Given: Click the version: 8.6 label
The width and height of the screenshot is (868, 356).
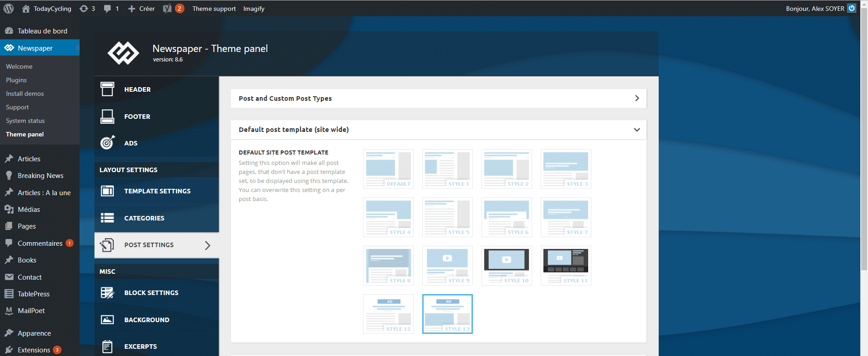Looking at the screenshot, I should pyautogui.click(x=168, y=60).
